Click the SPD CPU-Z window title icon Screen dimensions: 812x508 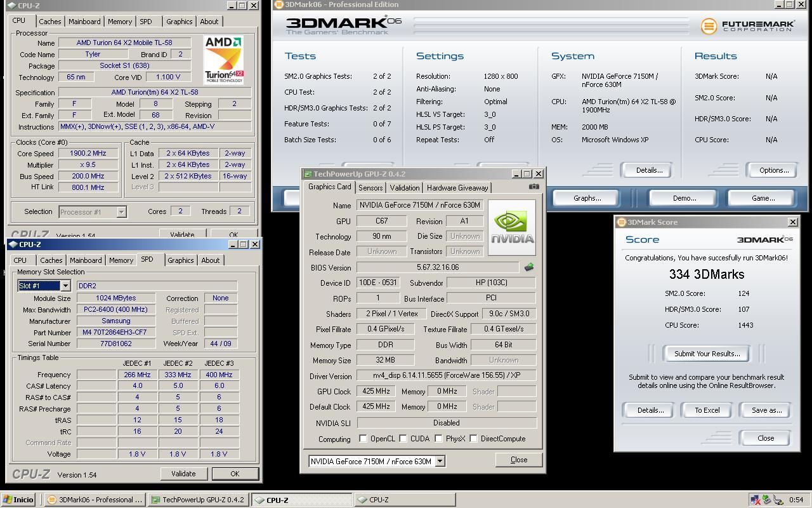click(13, 244)
